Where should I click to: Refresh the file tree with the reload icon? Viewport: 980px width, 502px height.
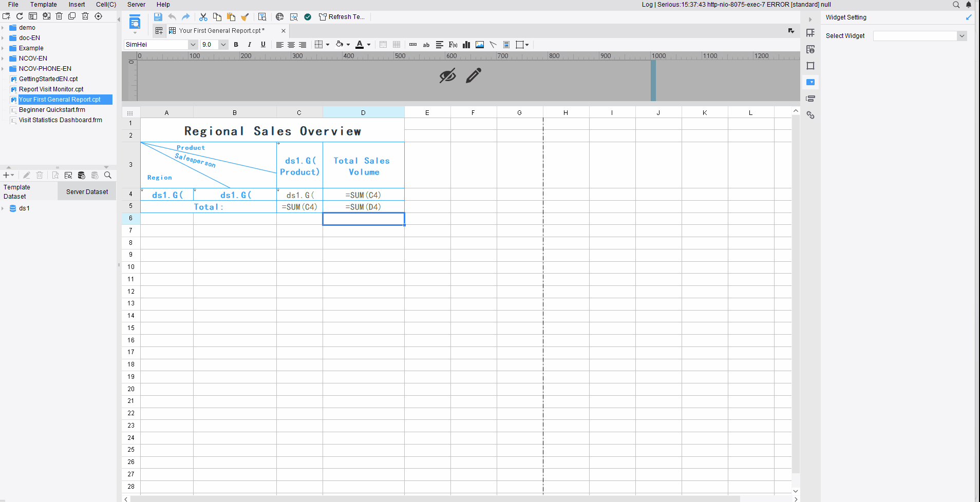[x=20, y=16]
